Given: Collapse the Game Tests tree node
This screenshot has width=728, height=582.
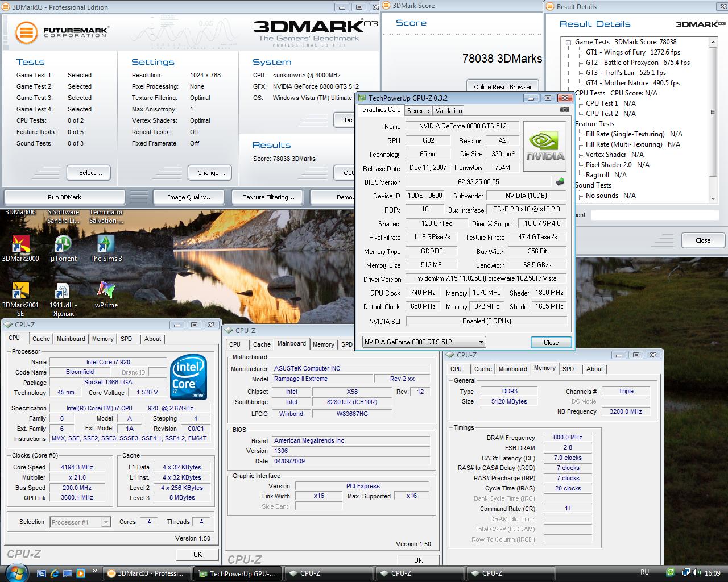Looking at the screenshot, I should pyautogui.click(x=569, y=42).
